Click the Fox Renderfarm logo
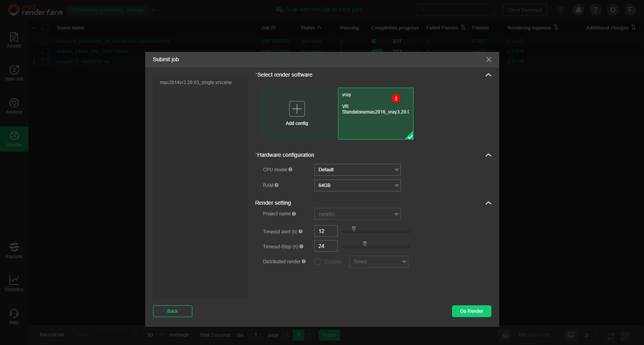 click(x=35, y=10)
